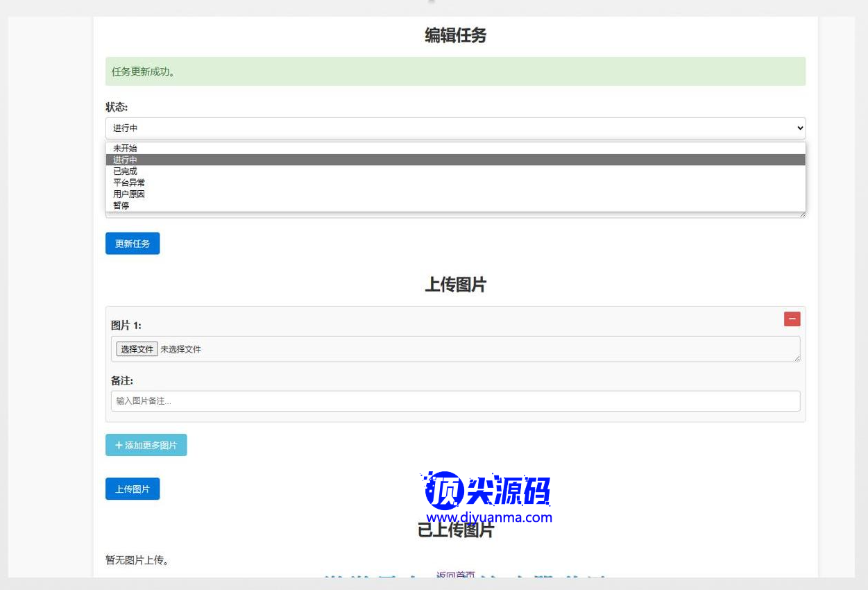The height and width of the screenshot is (590, 868).
Task: Follow the 返回首页 link
Action: coord(455,575)
